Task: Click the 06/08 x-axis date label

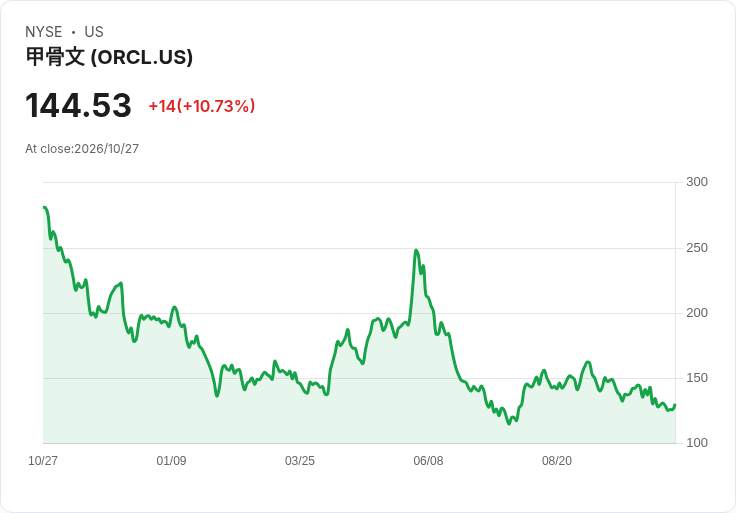Action: click(x=428, y=460)
